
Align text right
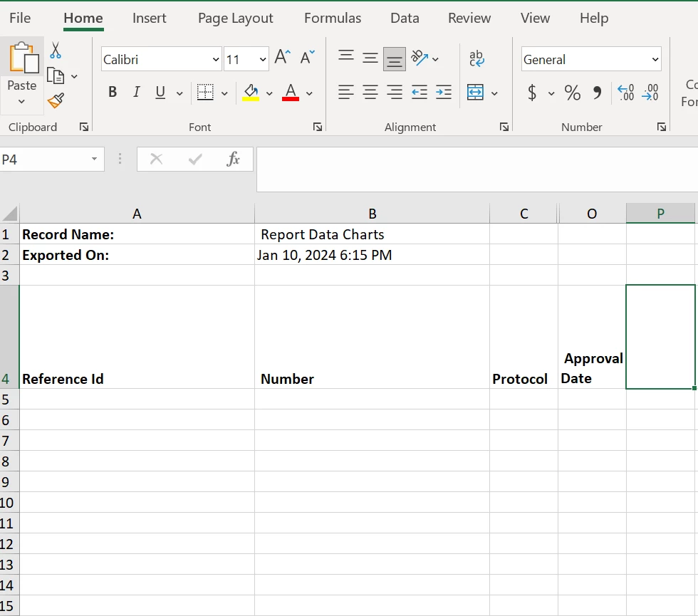pos(395,92)
